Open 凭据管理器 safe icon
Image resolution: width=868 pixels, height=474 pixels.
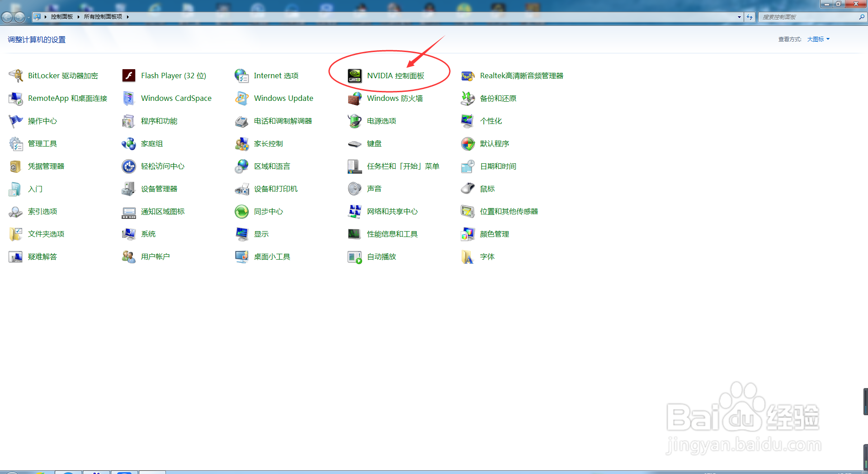[16, 166]
